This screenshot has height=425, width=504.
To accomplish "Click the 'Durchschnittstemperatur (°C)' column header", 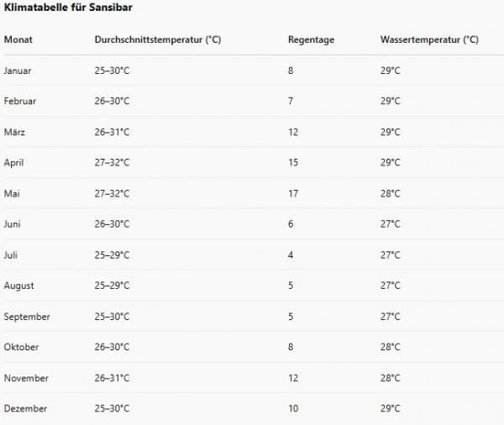I will pyautogui.click(x=158, y=39).
